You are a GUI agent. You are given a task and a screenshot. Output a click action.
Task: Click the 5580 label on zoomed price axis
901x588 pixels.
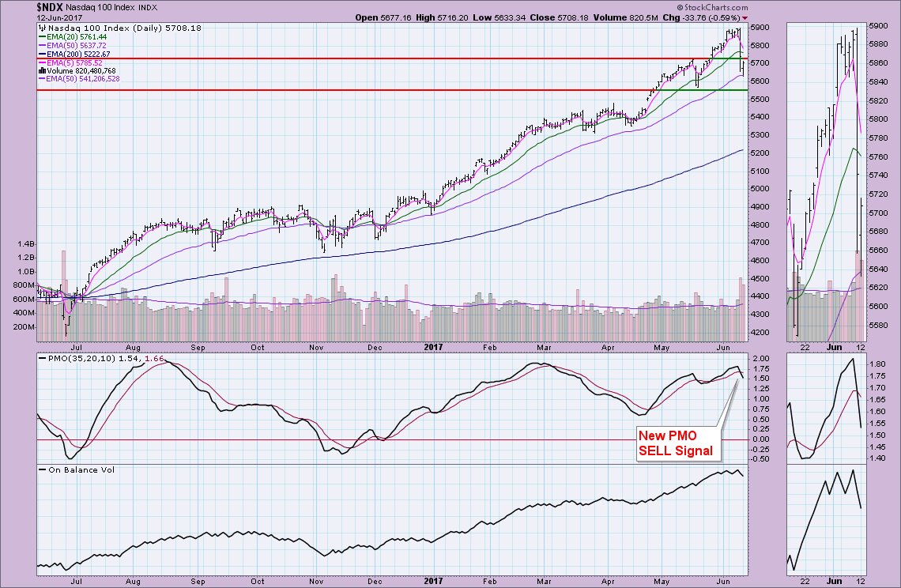(877, 326)
